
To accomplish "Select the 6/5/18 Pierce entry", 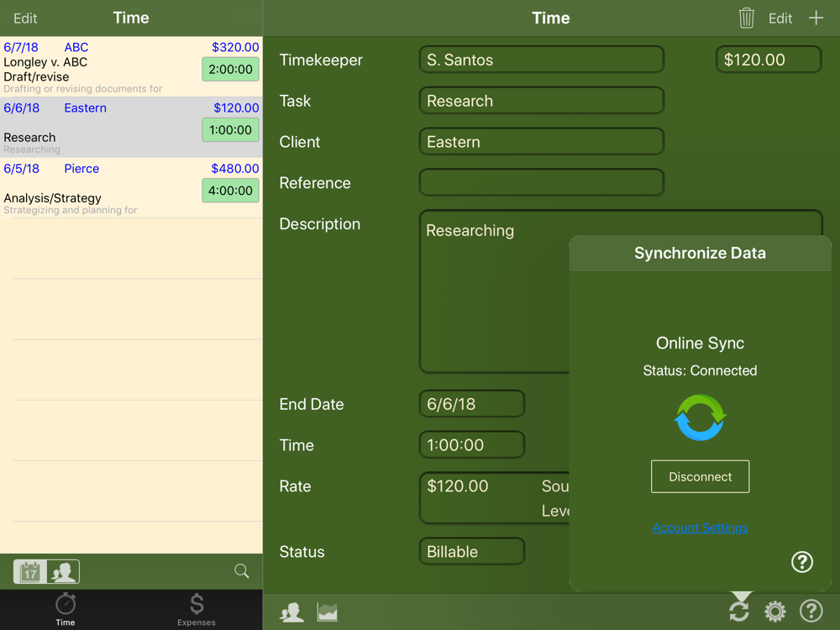I will click(x=131, y=188).
